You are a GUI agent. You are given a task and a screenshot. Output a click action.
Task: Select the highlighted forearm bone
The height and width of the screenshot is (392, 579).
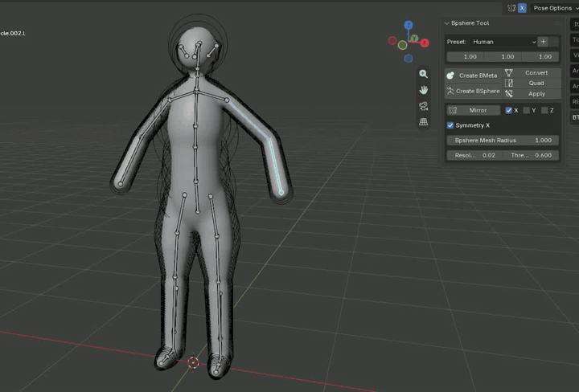[x=276, y=165]
